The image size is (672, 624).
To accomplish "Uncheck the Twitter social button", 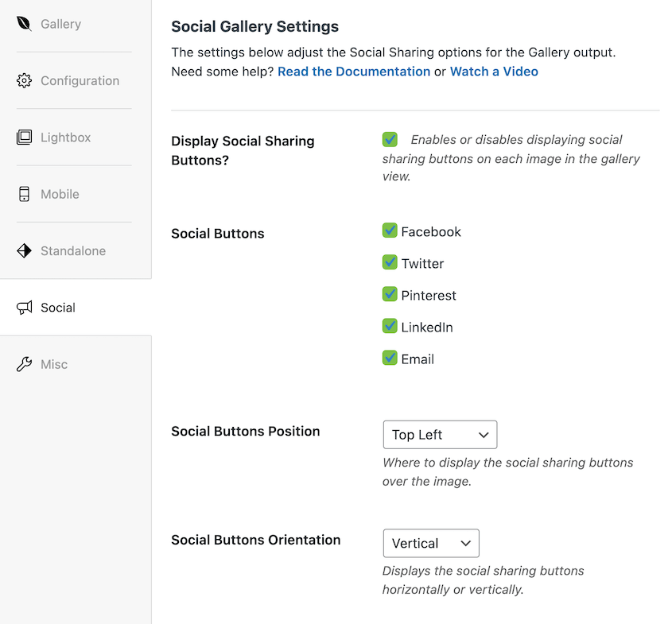I will tap(390, 263).
